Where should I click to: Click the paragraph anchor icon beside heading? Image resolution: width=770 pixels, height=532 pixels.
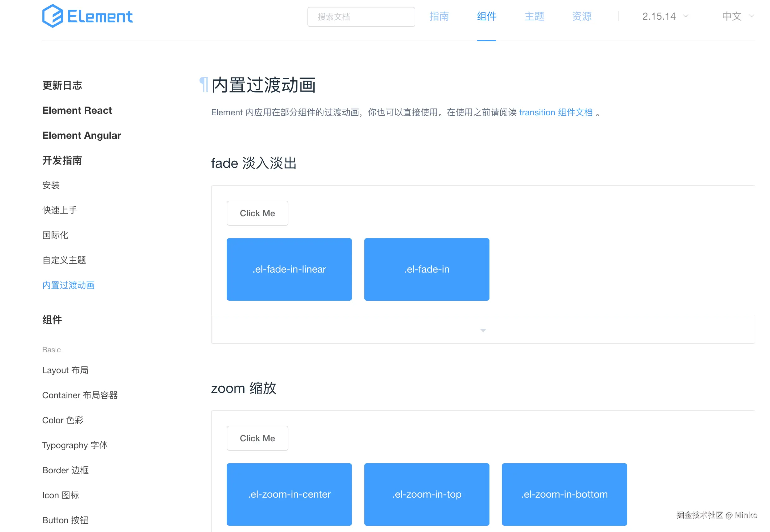tap(203, 85)
